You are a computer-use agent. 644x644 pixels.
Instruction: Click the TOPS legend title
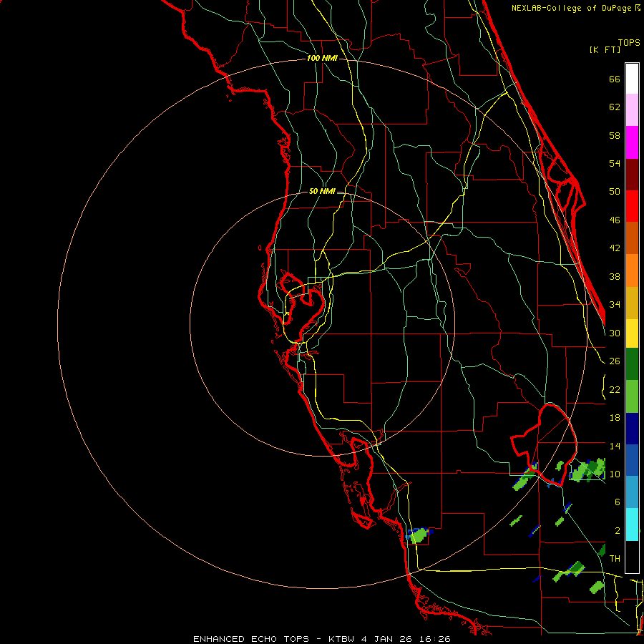pos(629,42)
